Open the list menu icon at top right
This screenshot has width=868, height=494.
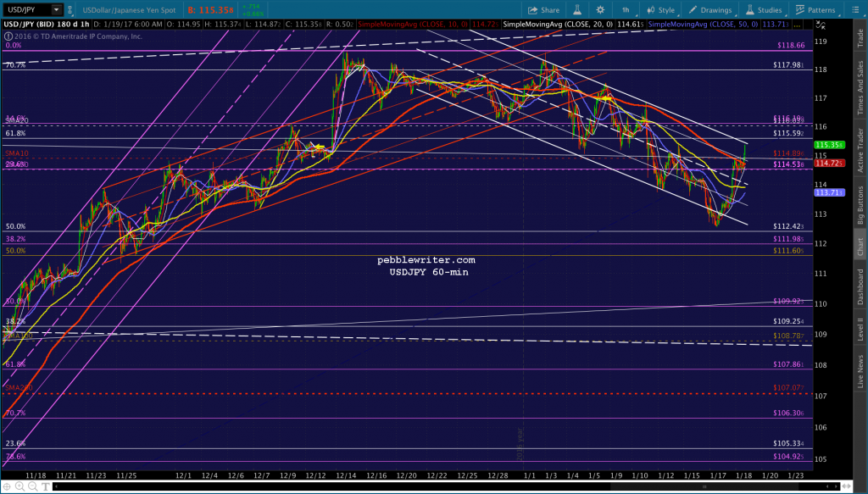(x=854, y=10)
